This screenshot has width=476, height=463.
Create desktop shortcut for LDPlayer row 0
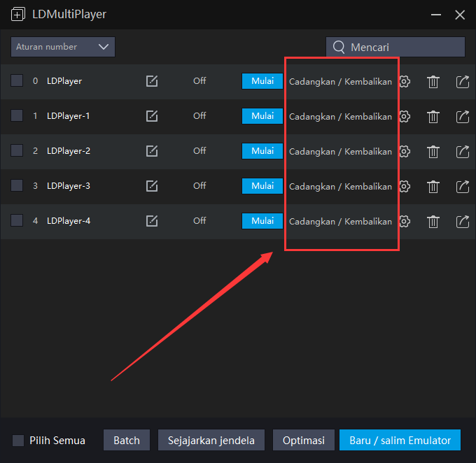[x=463, y=82]
